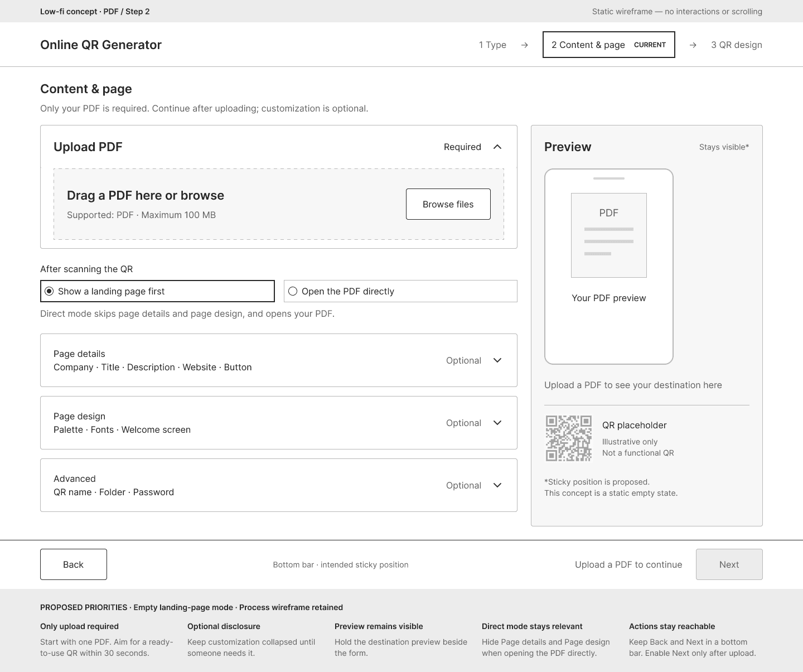This screenshot has height=672, width=803.
Task: Click the Upload PDF section title
Action: (88, 147)
